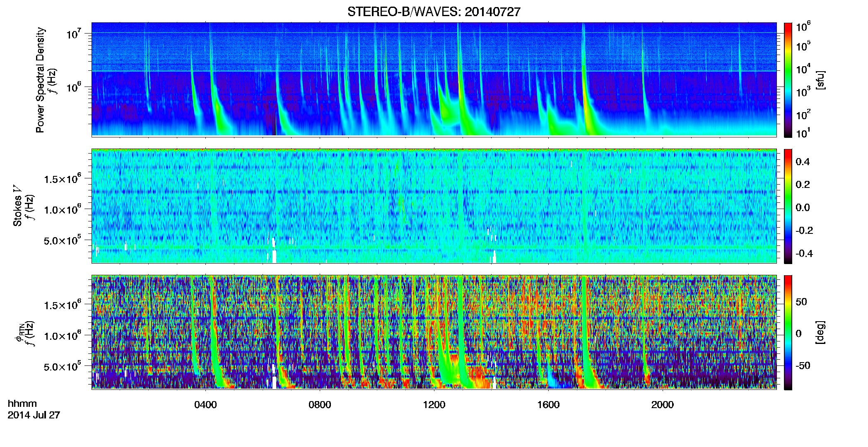Click the φ RTN degrees colorbar
868x447 pixels.
pos(788,332)
